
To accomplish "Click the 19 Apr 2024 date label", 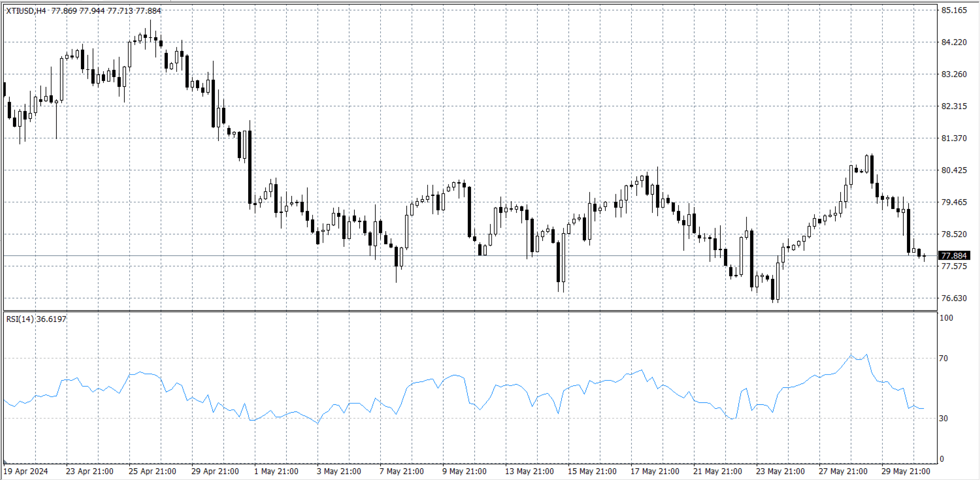I will pyautogui.click(x=26, y=471).
